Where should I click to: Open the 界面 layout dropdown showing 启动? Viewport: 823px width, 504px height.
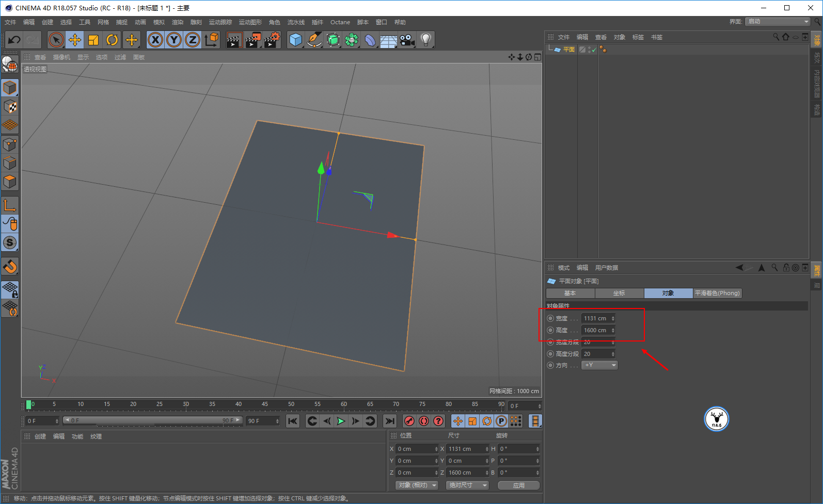[778, 22]
